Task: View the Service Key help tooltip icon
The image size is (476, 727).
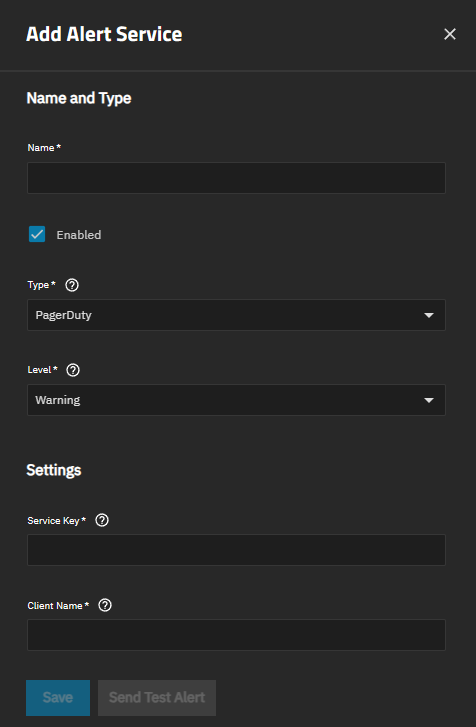Action: coord(102,520)
